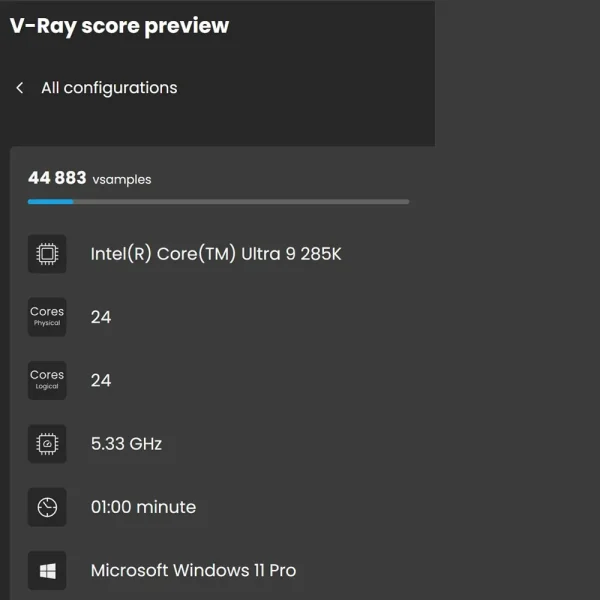Open the All configurations link
This screenshot has width=600, height=600.
coord(109,88)
